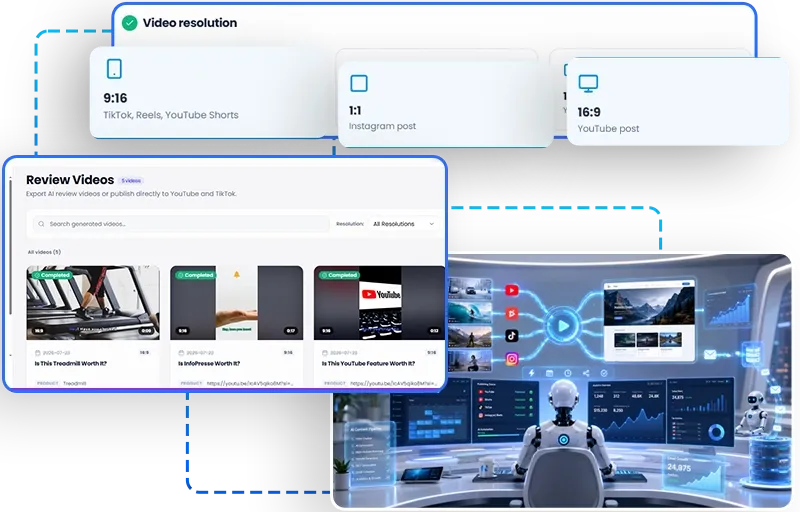The height and width of the screenshot is (512, 800).
Task: Click the Completed badge on the YouTube Feature video
Action: tap(339, 275)
